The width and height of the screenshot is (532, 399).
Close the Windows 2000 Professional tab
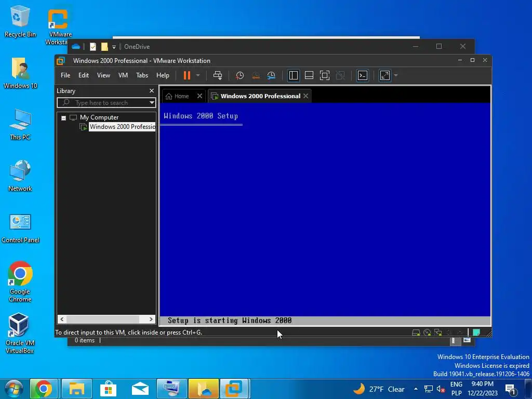tap(305, 96)
